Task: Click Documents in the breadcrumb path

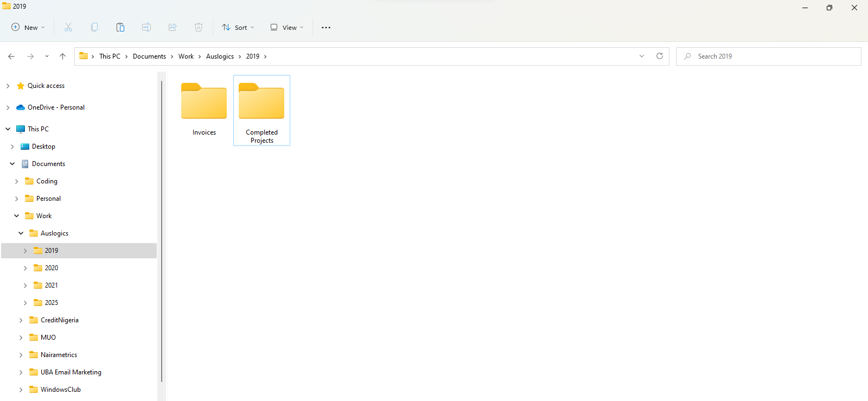Action: (149, 56)
